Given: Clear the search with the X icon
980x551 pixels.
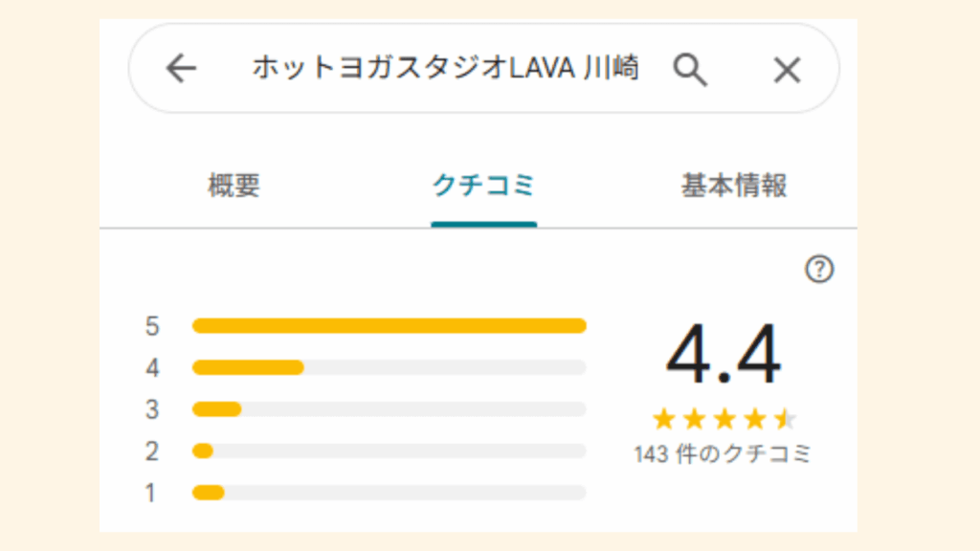Looking at the screenshot, I should click(x=787, y=69).
